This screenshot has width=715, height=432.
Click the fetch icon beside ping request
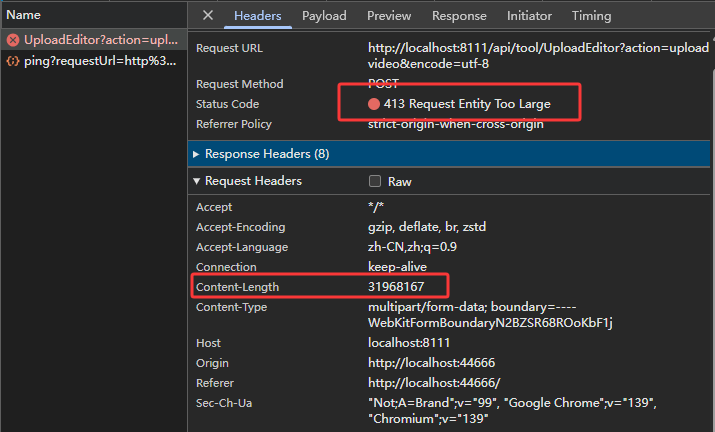tap(13, 61)
